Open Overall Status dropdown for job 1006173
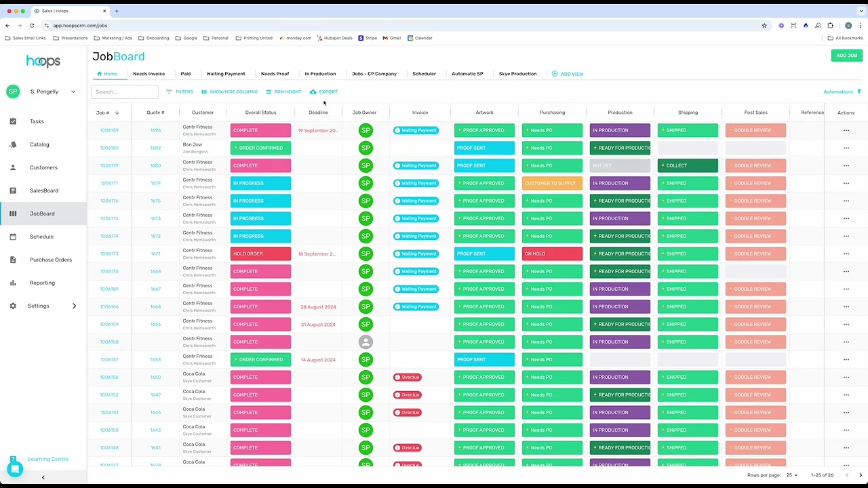 point(260,253)
